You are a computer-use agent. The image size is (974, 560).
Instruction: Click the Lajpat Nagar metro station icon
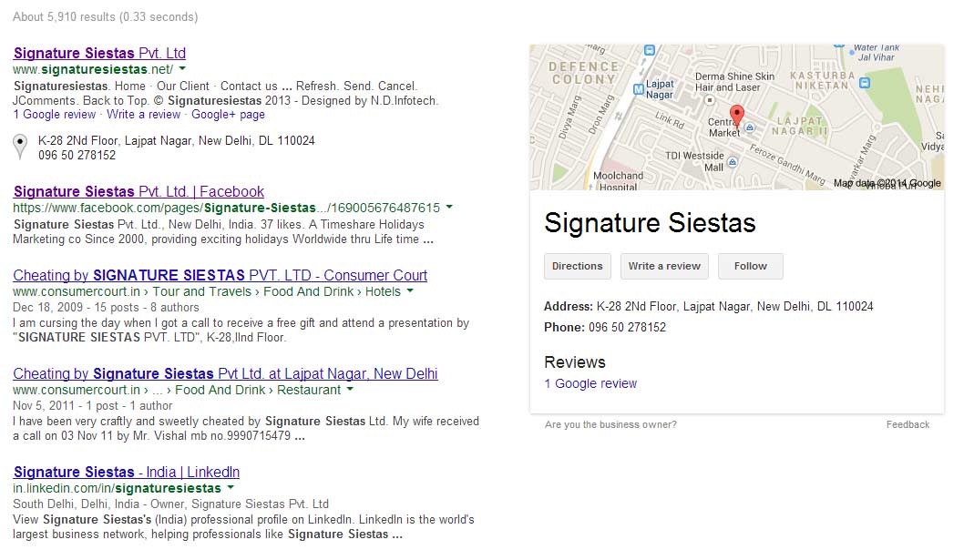pyautogui.click(x=639, y=88)
